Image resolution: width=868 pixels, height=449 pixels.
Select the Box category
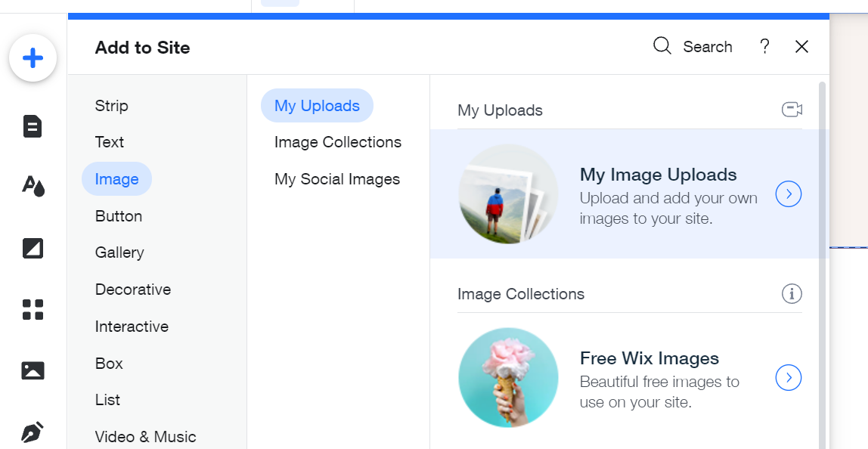(x=109, y=364)
